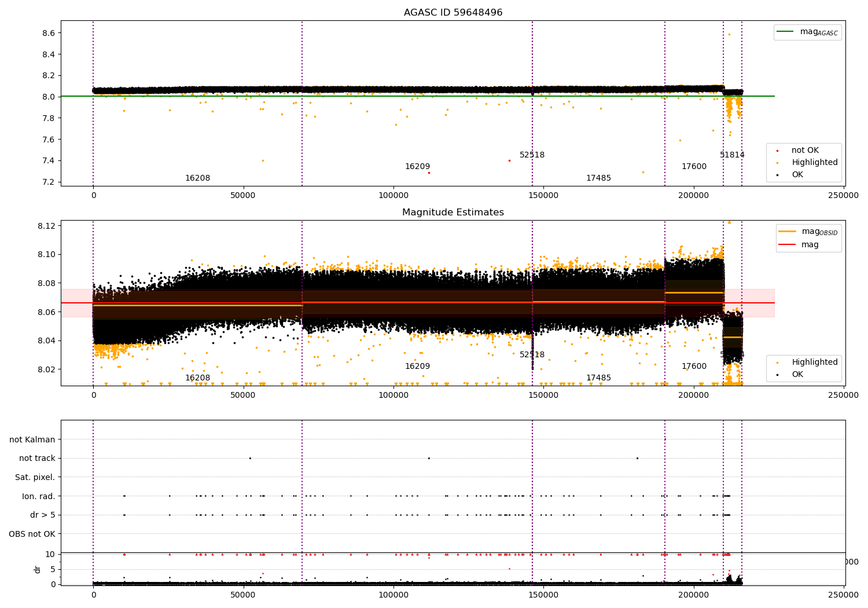This screenshot has width=868, height=608.
Task: Click the 'dr' axis label
Action: click(38, 569)
